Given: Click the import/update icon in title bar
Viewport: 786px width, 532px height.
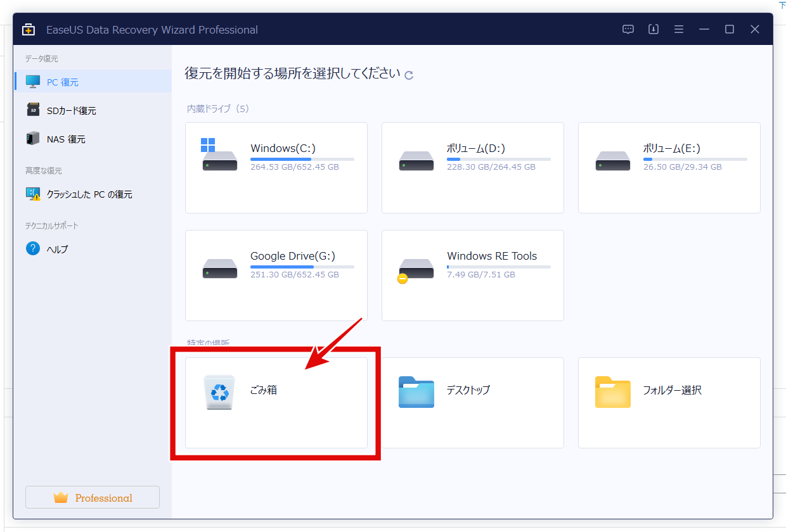Looking at the screenshot, I should pyautogui.click(x=654, y=29).
